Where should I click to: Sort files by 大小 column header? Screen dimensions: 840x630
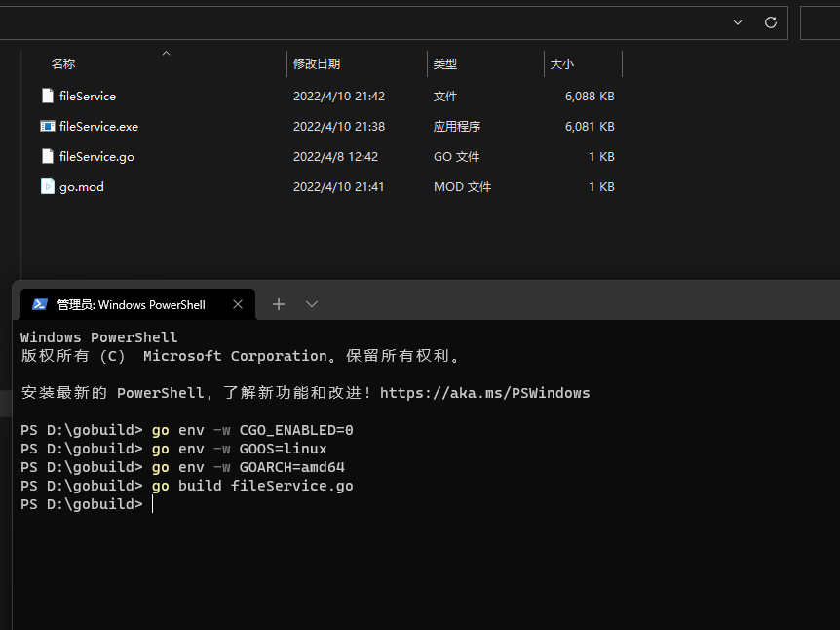[562, 64]
